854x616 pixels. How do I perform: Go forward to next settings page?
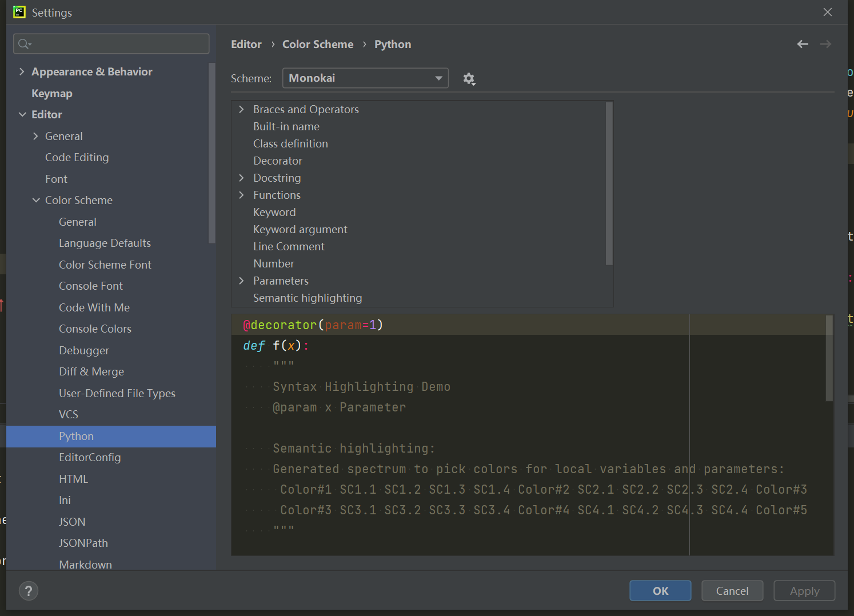tap(825, 44)
